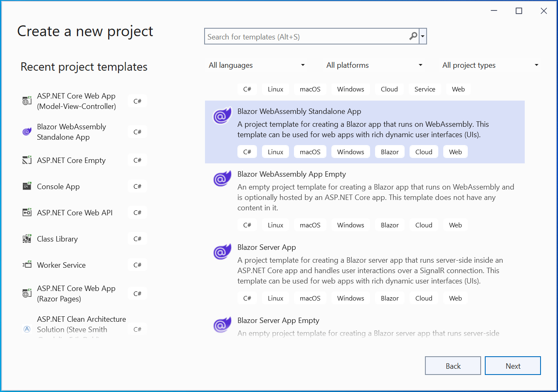The height and width of the screenshot is (392, 558).
Task: Click the Blazor tag under WebAssembly Standalone App
Action: (x=390, y=152)
